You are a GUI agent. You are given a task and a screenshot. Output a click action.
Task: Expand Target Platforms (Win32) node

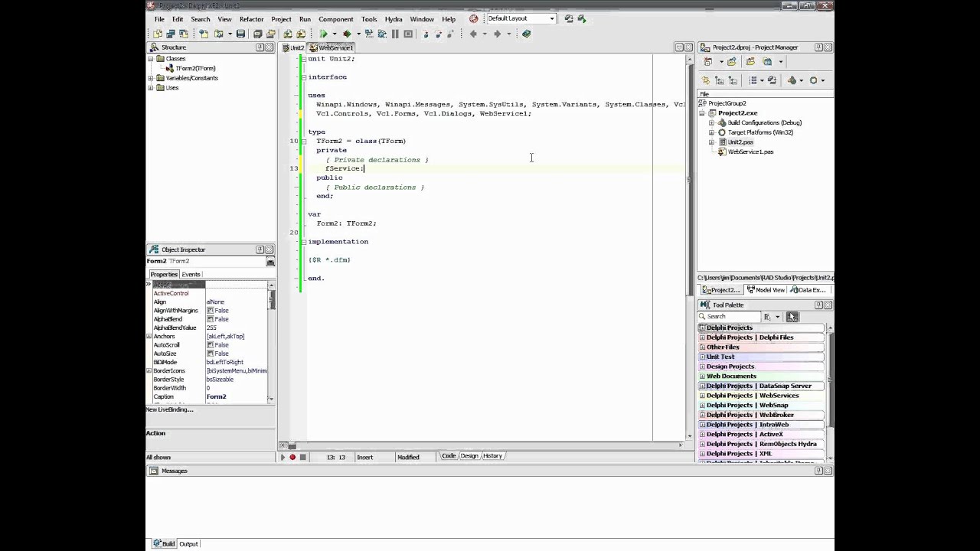point(711,132)
